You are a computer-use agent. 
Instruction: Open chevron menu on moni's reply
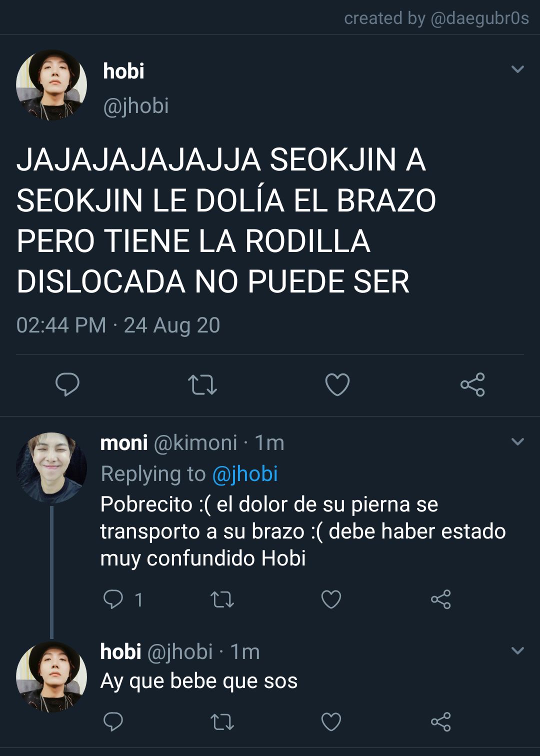518,442
